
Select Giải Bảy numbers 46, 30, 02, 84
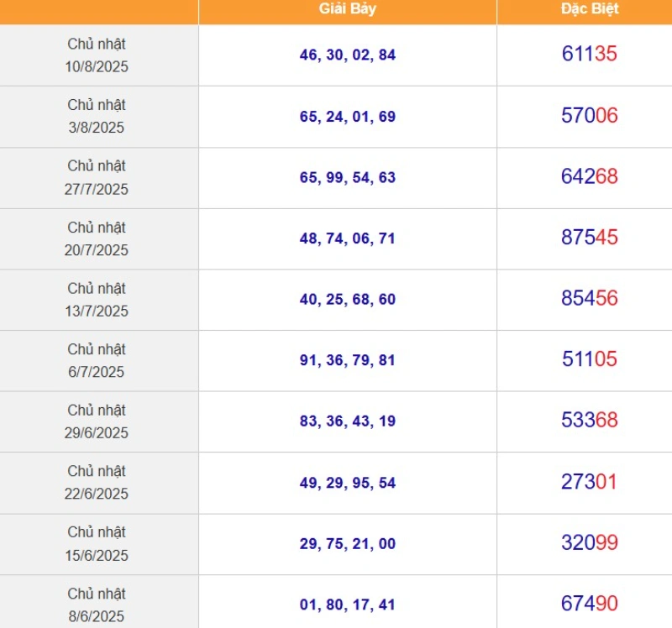click(x=348, y=55)
